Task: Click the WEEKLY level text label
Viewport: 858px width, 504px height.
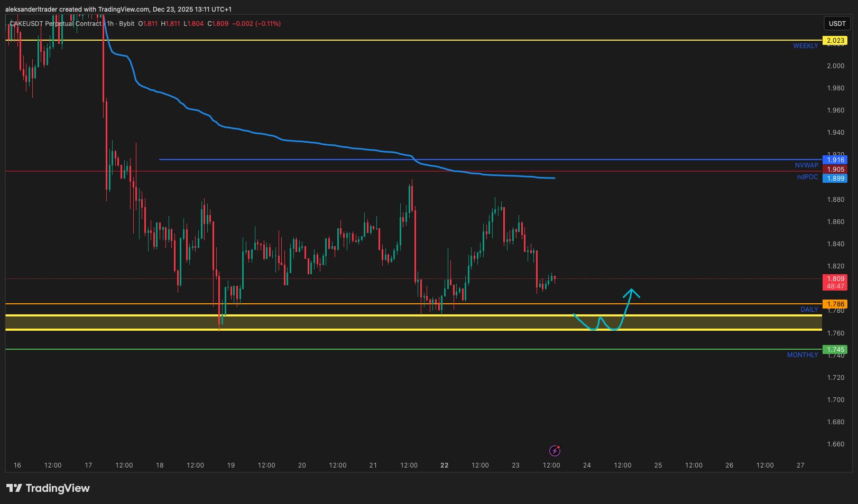Action: (x=805, y=46)
